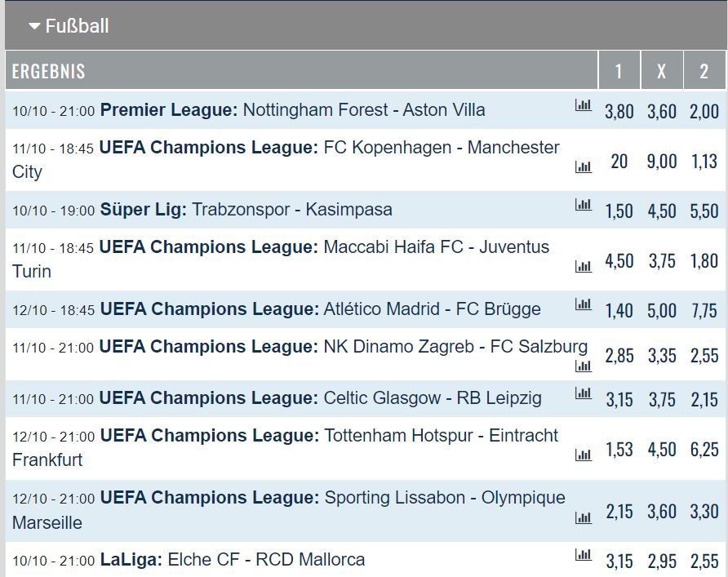Open statistics for Sporting Lissabon - Marseille
Image resolution: width=728 pixels, height=577 pixels.
point(583,517)
